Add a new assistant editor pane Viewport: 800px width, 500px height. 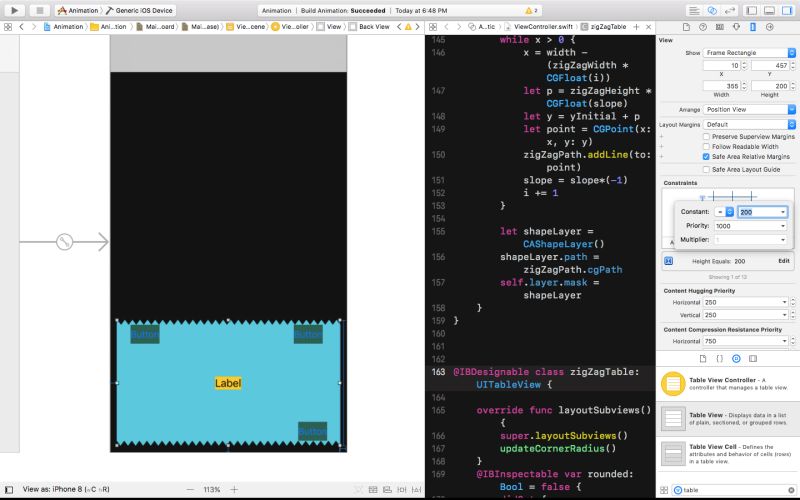636,27
